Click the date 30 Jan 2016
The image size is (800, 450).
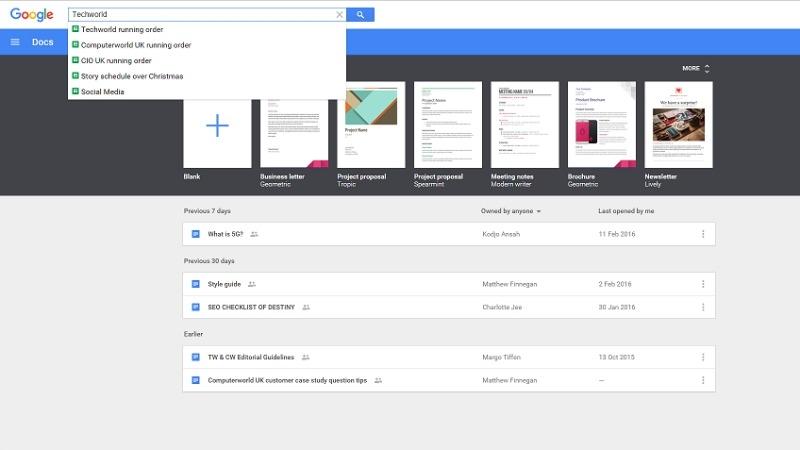click(x=617, y=307)
